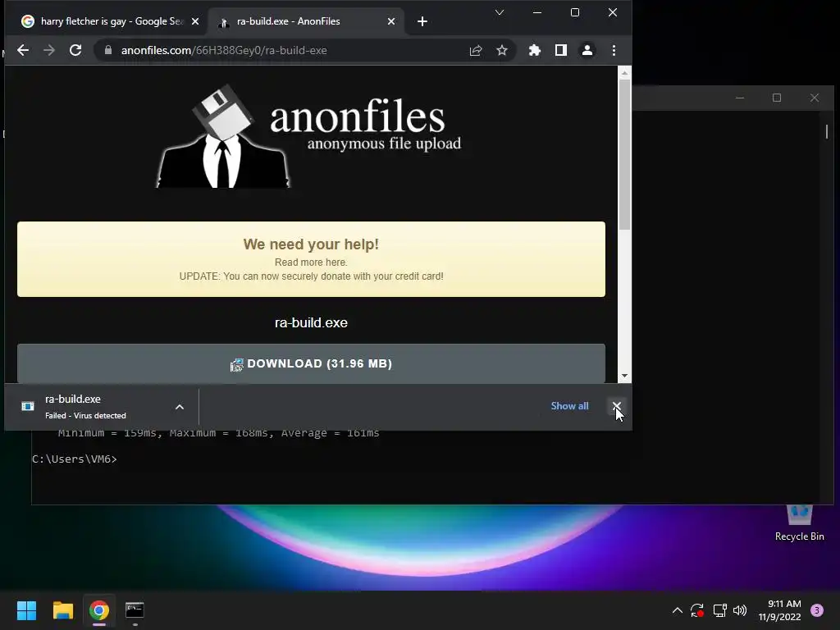The height and width of the screenshot is (630, 840).
Task: Open a new tab with the plus button
Action: [x=422, y=21]
